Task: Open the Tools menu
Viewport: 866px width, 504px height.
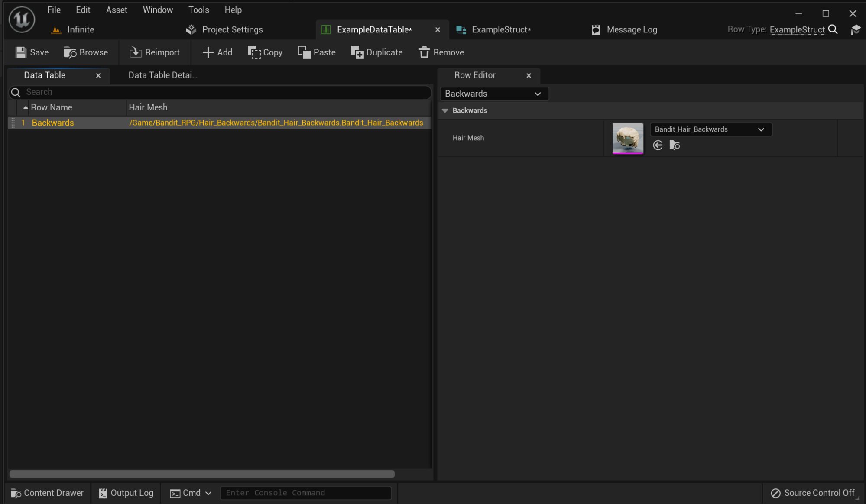Action: (x=198, y=10)
